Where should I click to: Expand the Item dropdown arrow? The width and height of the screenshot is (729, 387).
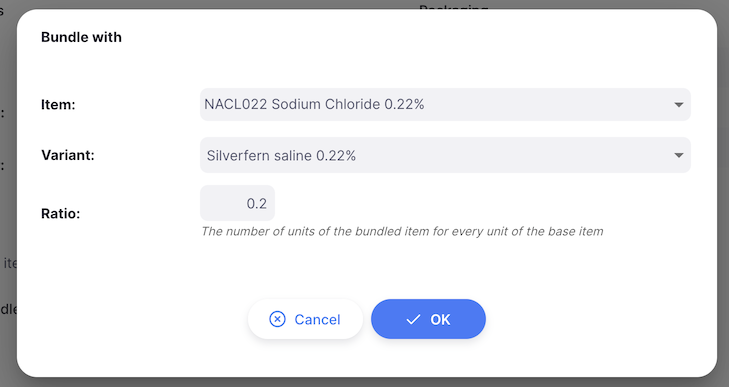click(x=678, y=105)
